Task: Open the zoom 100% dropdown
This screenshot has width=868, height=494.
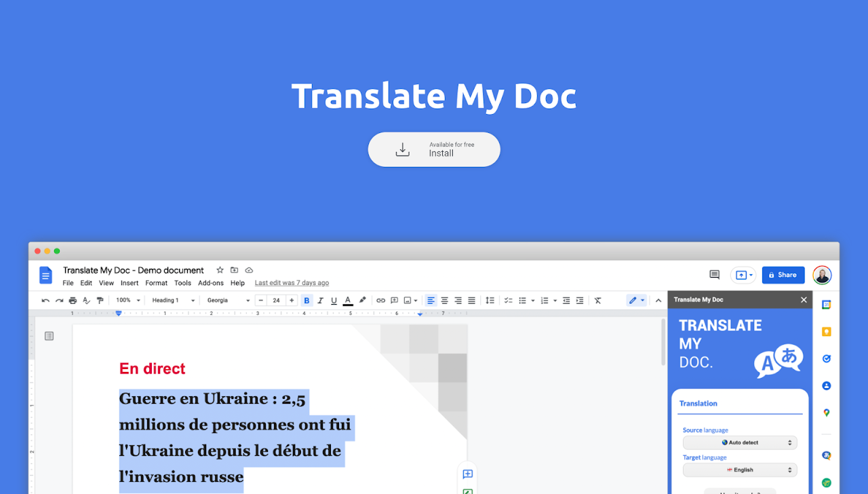Action: coord(127,301)
